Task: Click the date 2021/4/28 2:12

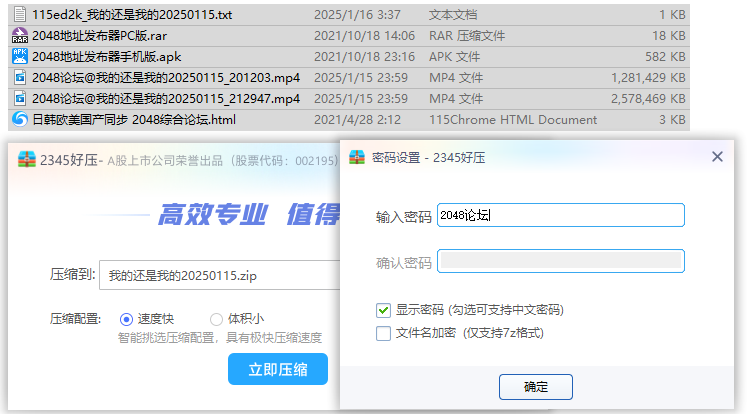Action: pyautogui.click(x=357, y=120)
